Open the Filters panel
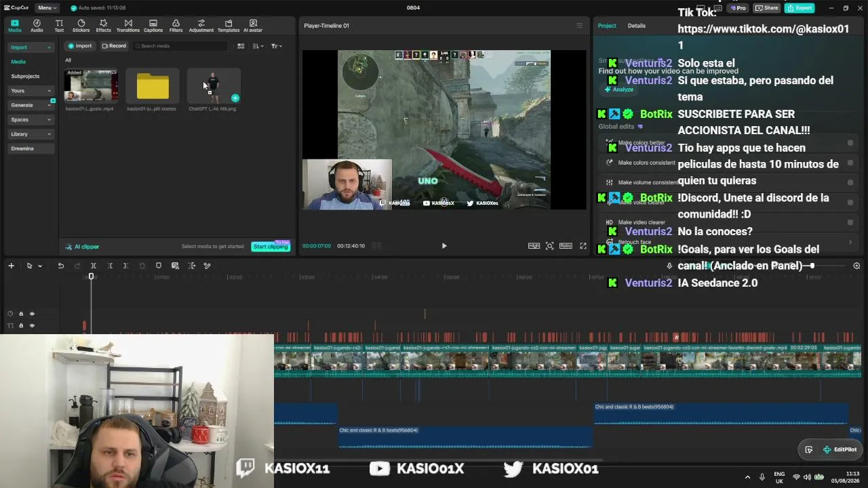 point(176,26)
